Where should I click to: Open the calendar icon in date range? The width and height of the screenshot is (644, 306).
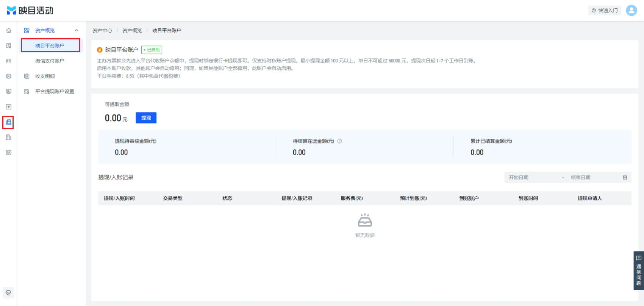click(625, 177)
